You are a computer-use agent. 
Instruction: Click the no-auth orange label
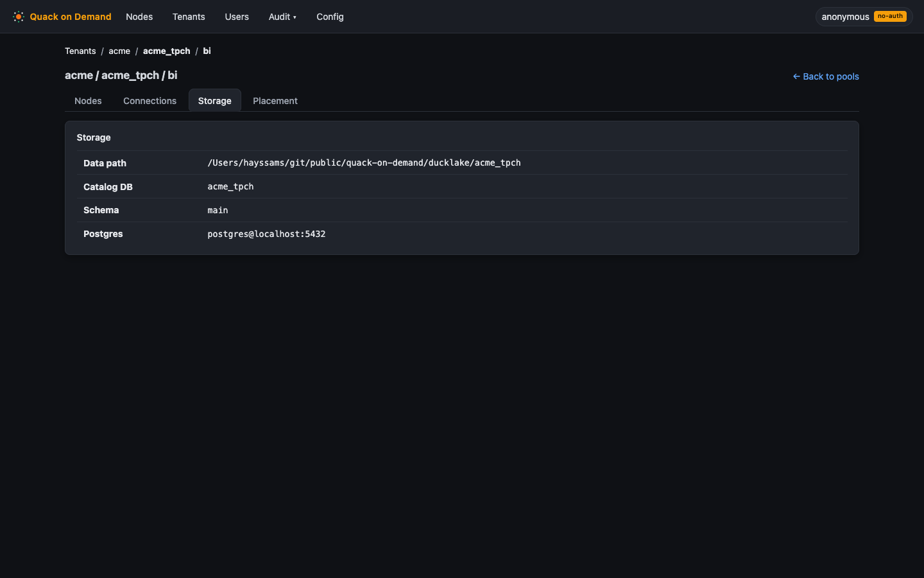pos(890,16)
